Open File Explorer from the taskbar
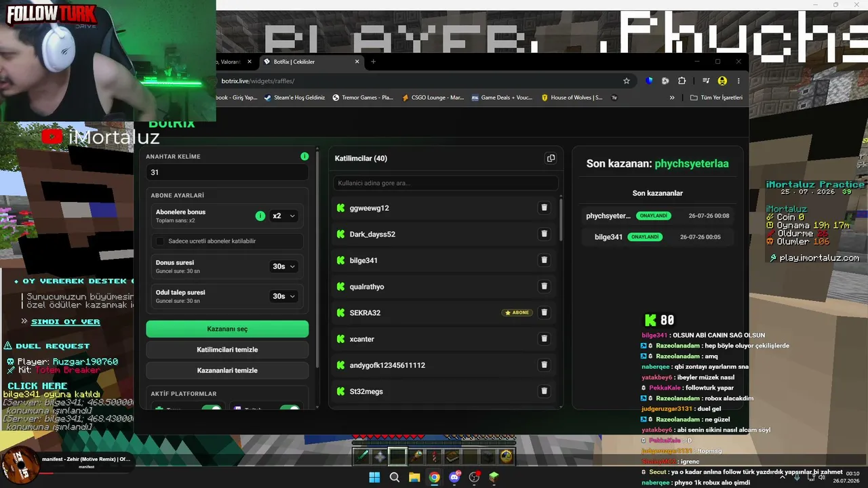 [x=414, y=477]
